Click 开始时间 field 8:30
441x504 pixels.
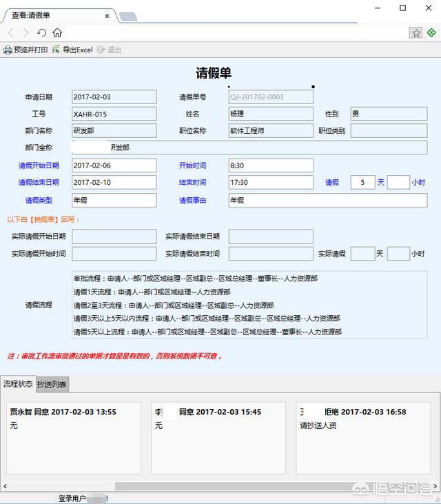coord(271,165)
